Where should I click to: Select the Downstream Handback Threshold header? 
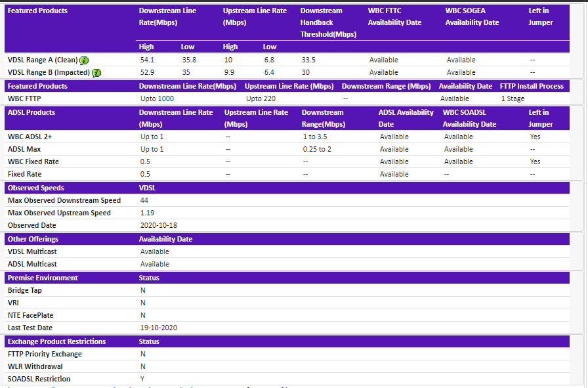point(328,22)
